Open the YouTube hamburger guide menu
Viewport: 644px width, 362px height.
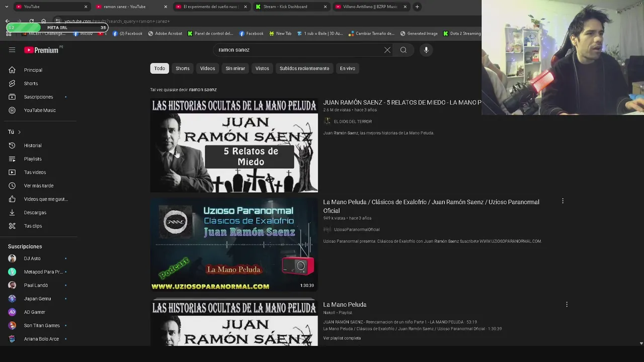[x=12, y=50]
